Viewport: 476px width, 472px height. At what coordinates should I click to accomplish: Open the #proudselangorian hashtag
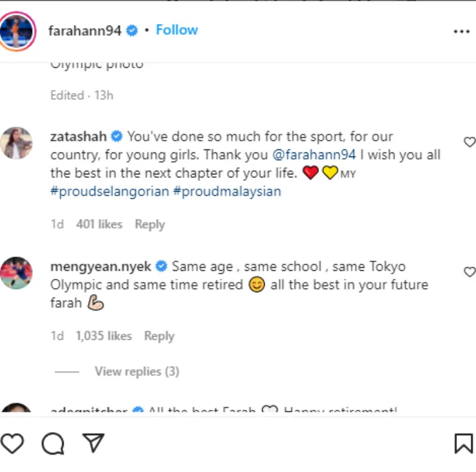point(109,192)
